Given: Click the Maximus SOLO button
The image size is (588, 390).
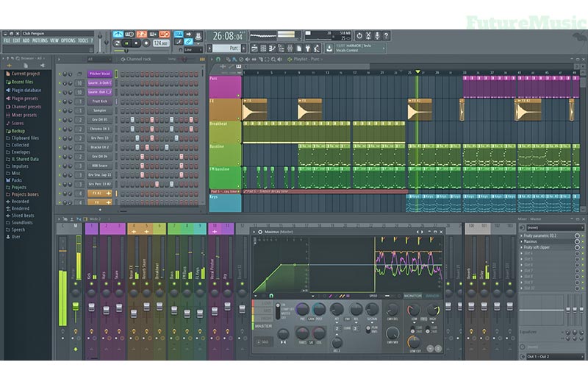Looking at the screenshot, I should pyautogui.click(x=263, y=342).
